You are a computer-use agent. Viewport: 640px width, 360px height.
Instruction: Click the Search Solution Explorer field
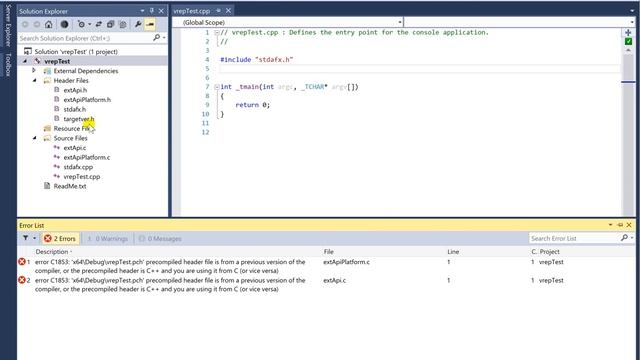[x=85, y=38]
